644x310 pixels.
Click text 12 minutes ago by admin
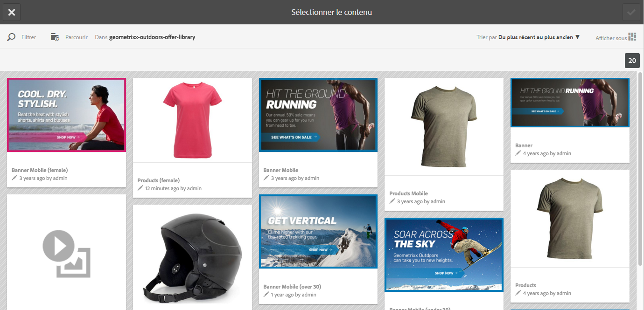[x=173, y=188]
